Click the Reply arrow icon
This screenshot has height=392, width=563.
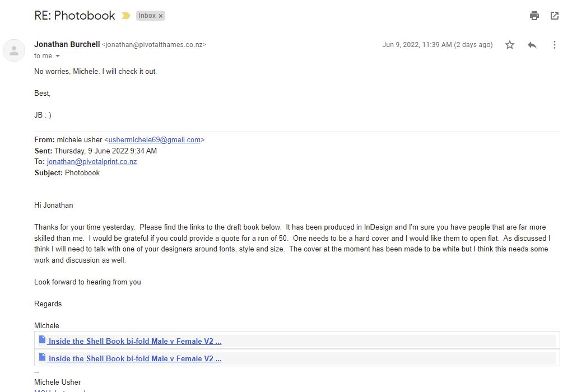pyautogui.click(x=532, y=45)
